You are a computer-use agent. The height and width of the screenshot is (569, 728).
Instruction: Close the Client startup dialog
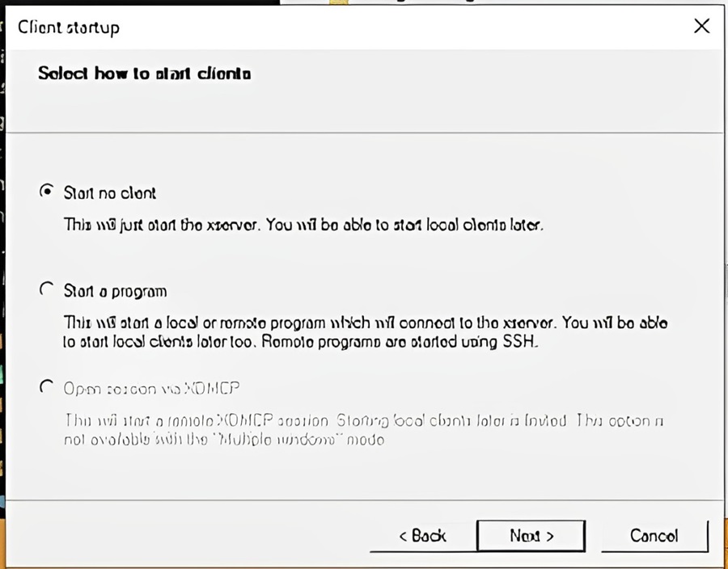[701, 27]
